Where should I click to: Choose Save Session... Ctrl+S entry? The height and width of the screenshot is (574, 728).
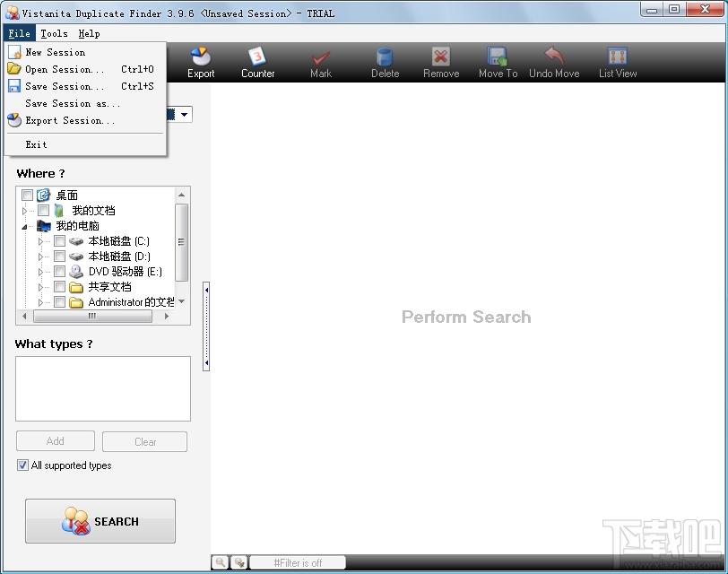(x=85, y=86)
